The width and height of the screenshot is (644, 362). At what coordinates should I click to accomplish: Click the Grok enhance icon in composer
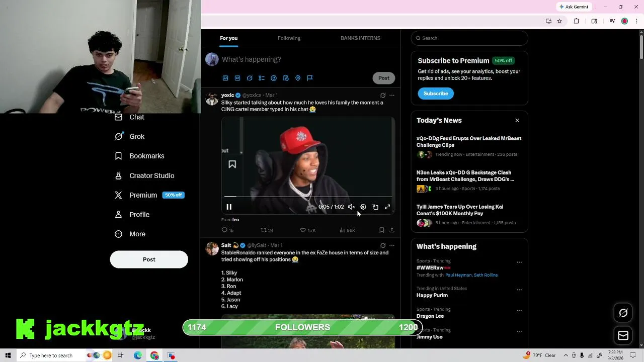pyautogui.click(x=250, y=78)
